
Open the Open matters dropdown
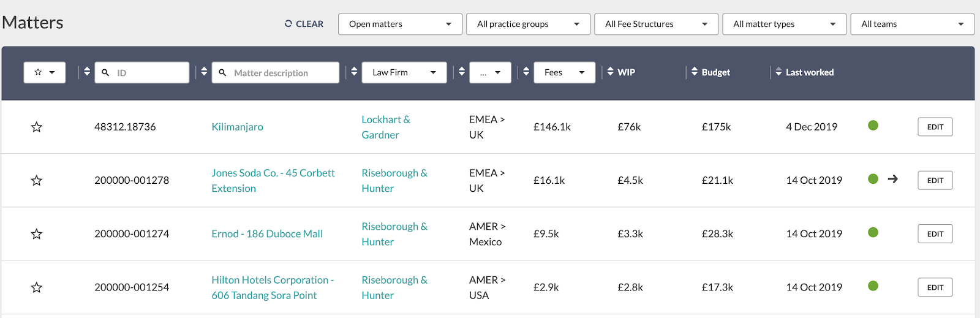pos(400,24)
